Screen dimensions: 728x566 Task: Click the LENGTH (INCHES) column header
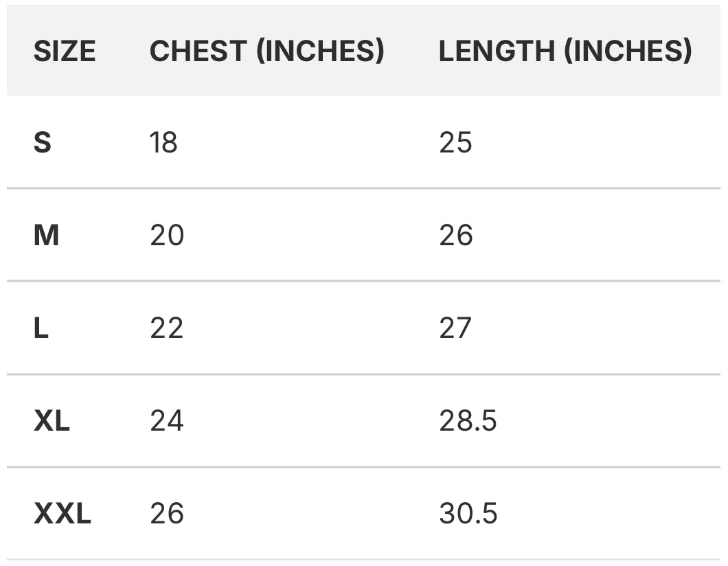565,52
